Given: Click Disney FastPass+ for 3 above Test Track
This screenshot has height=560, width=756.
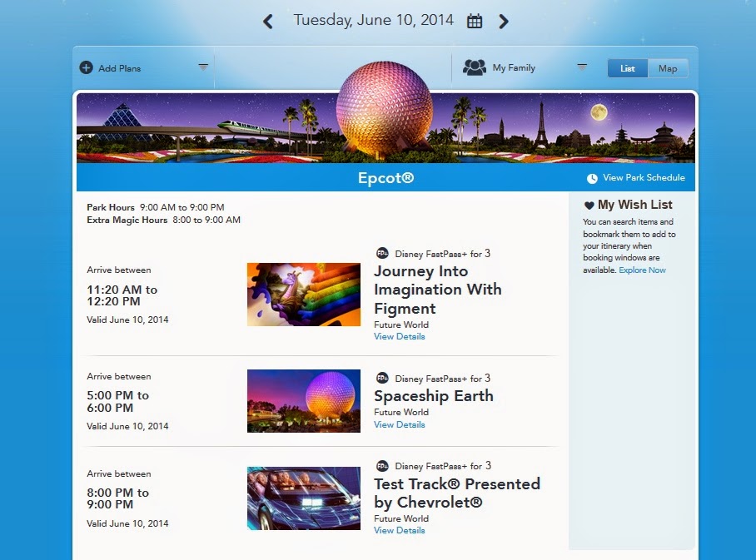Looking at the screenshot, I should 443,466.
